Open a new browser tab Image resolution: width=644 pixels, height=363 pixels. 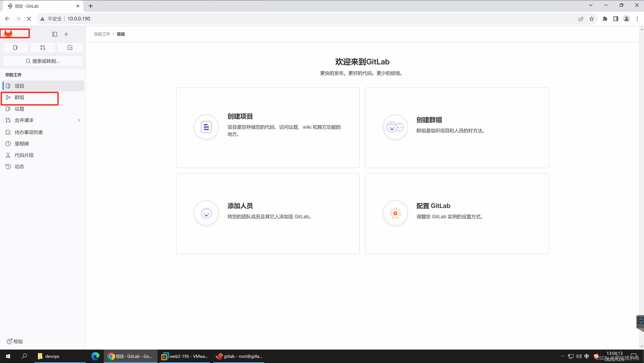pos(91,6)
